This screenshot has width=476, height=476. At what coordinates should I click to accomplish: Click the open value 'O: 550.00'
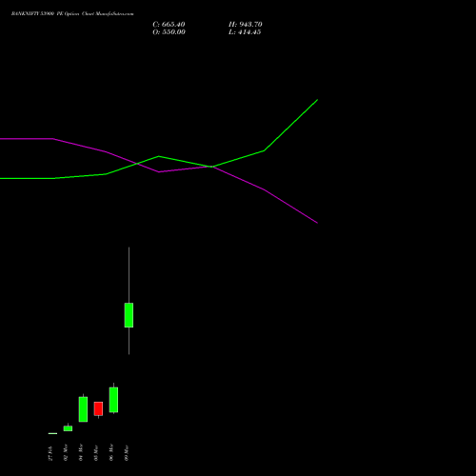pyautogui.click(x=169, y=32)
